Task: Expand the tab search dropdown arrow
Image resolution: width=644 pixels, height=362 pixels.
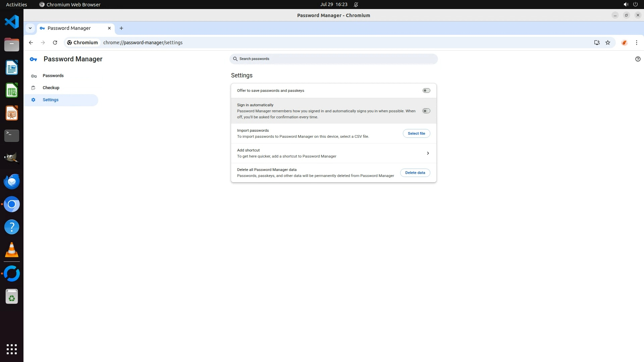Action: pos(30,28)
